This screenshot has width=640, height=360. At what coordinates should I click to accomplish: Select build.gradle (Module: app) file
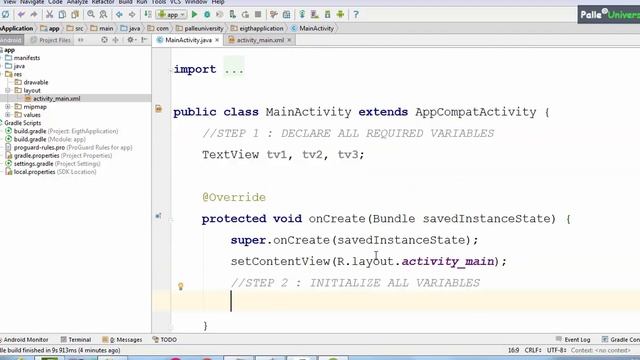click(45, 140)
